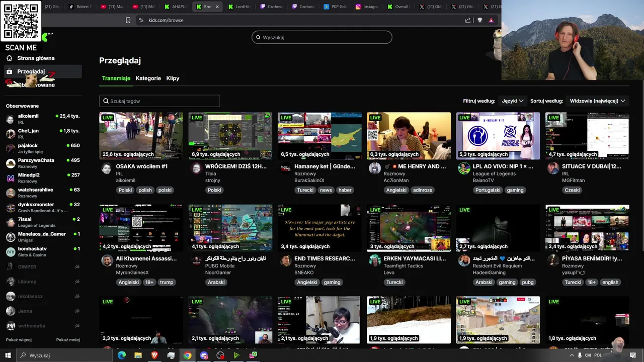The height and width of the screenshot is (362, 644).
Task: Open File Explorer from taskbar
Action: click(138, 355)
